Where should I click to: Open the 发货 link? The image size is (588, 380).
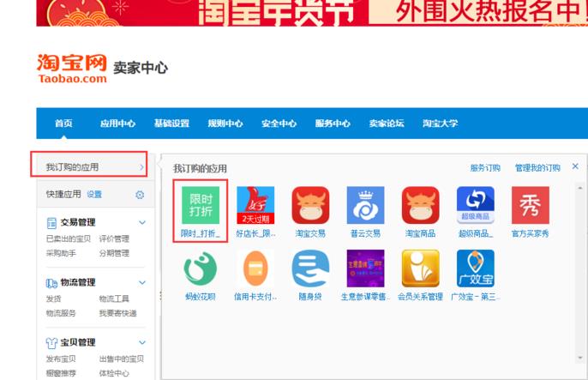[x=53, y=299]
